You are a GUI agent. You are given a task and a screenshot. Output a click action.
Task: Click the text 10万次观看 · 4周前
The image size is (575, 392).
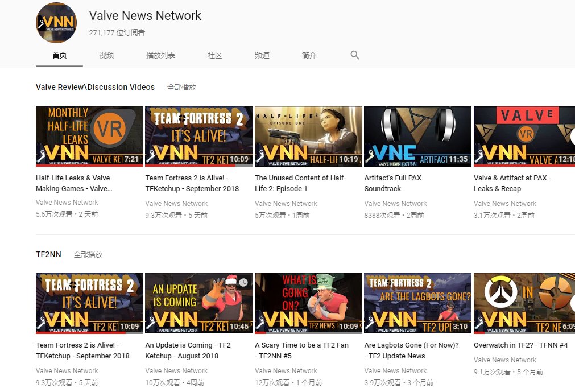click(175, 382)
